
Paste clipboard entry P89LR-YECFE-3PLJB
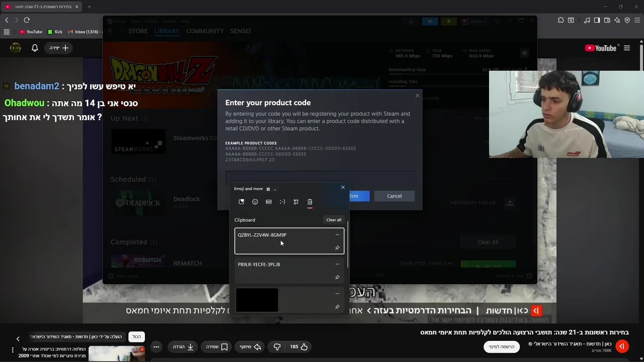pyautogui.click(x=289, y=270)
